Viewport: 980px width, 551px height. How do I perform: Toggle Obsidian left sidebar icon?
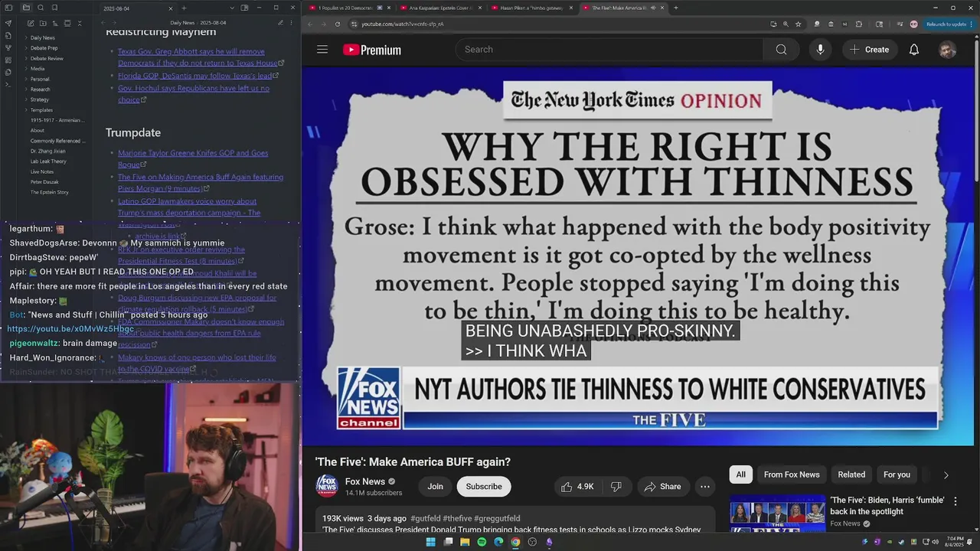point(9,8)
